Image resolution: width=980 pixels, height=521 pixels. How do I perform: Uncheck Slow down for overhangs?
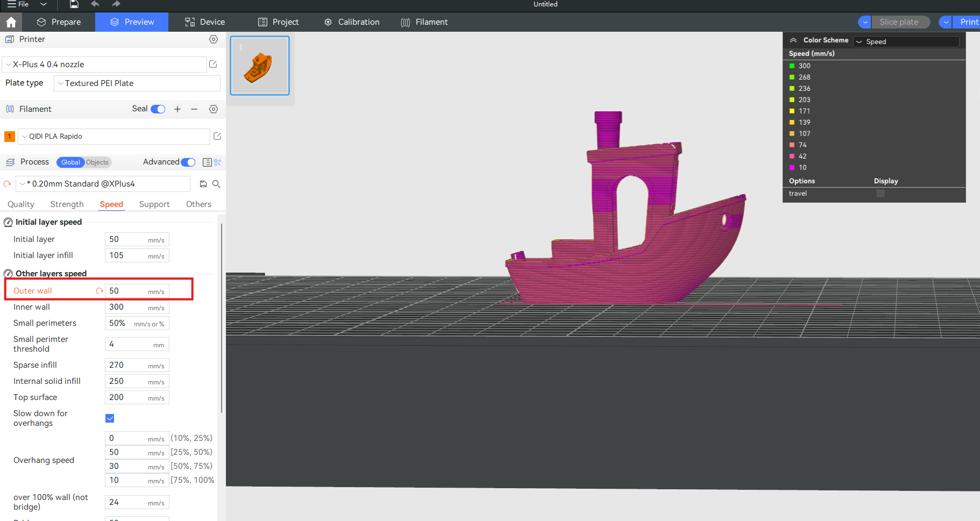(110, 418)
